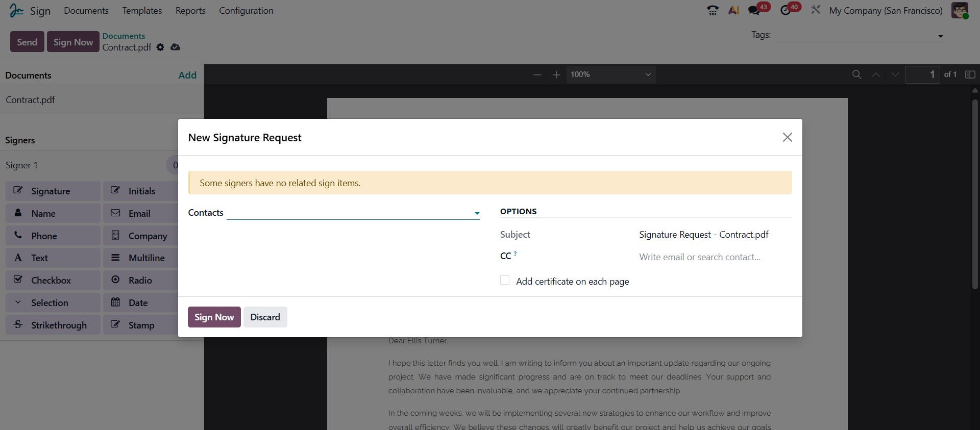The width and height of the screenshot is (980, 430).
Task: Click Sign Now in the dialog footer
Action: click(214, 317)
